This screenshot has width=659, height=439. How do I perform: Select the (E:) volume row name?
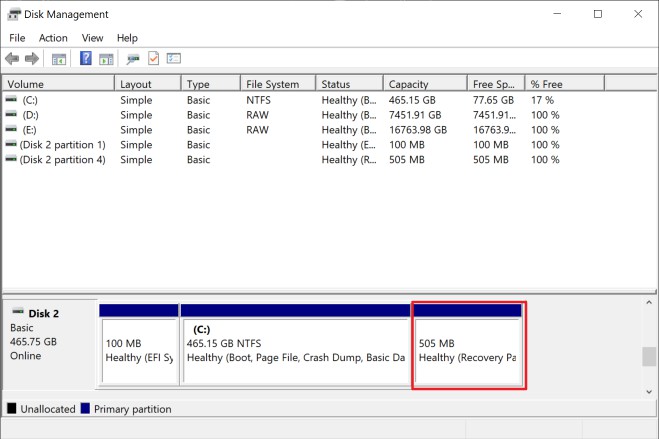[29, 130]
